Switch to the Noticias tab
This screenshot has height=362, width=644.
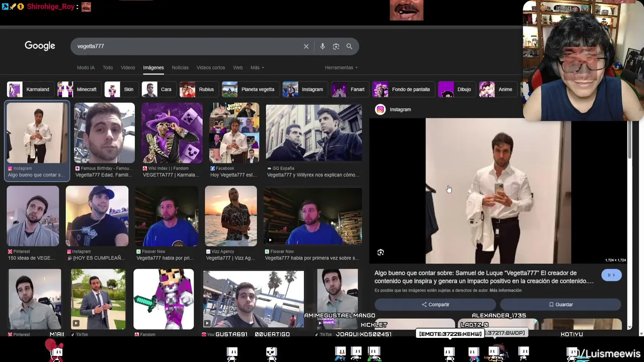[180, 67]
